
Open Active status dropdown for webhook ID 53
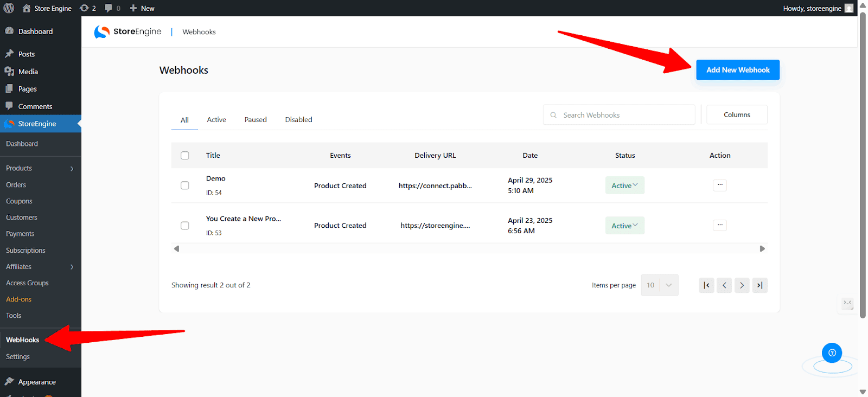click(x=625, y=226)
